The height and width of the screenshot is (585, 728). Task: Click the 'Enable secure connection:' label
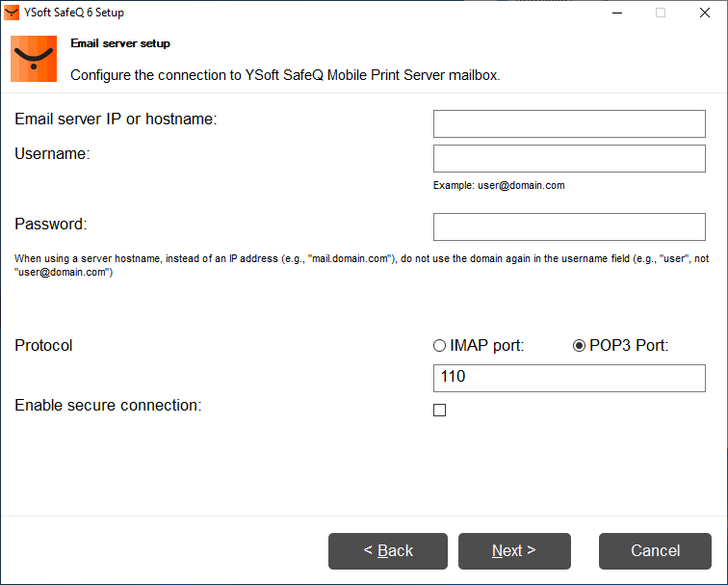tap(108, 406)
